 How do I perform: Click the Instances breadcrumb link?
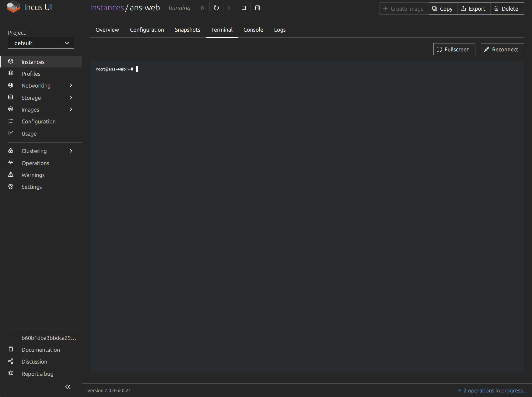107,8
